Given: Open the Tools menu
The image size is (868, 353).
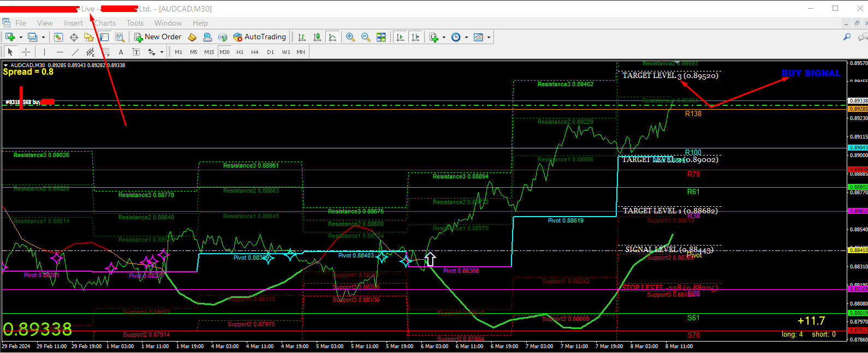Looking at the screenshot, I should point(135,23).
